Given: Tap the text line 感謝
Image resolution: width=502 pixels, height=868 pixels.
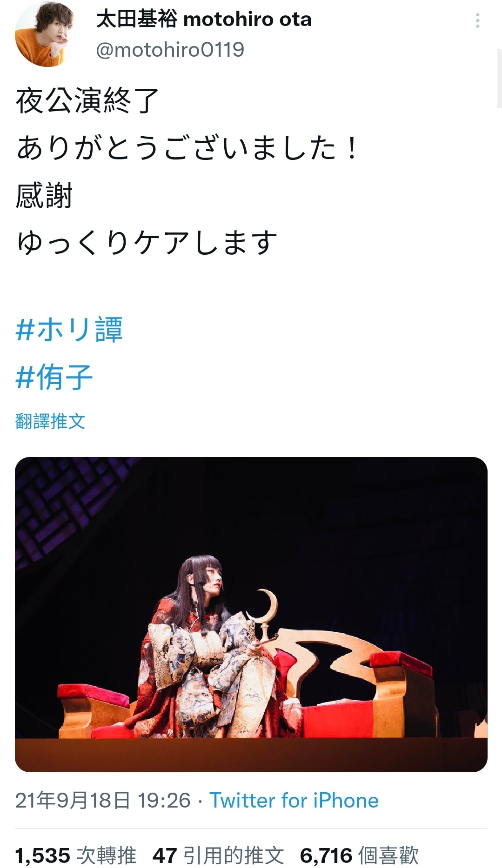Looking at the screenshot, I should coord(44,195).
